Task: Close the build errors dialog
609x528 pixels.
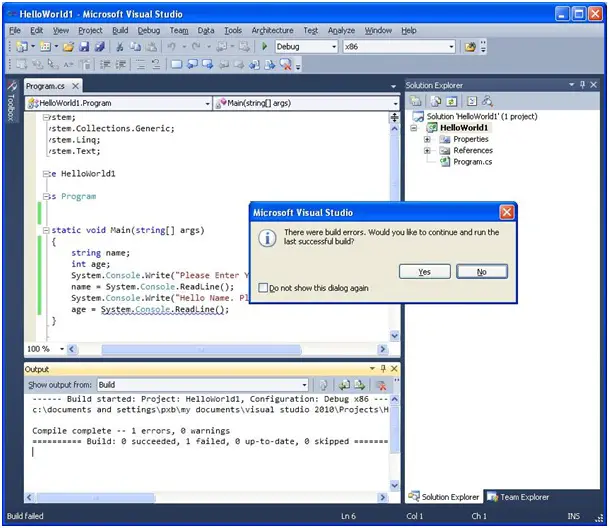Action: click(506, 213)
